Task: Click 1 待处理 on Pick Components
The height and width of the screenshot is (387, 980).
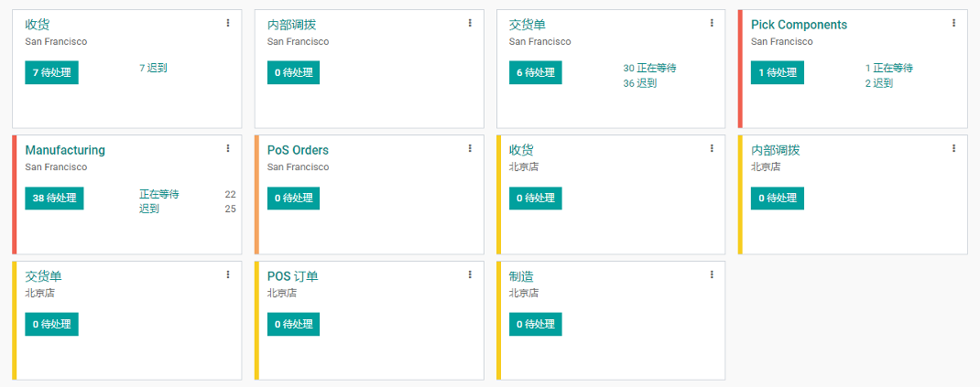Action: pyautogui.click(x=777, y=72)
